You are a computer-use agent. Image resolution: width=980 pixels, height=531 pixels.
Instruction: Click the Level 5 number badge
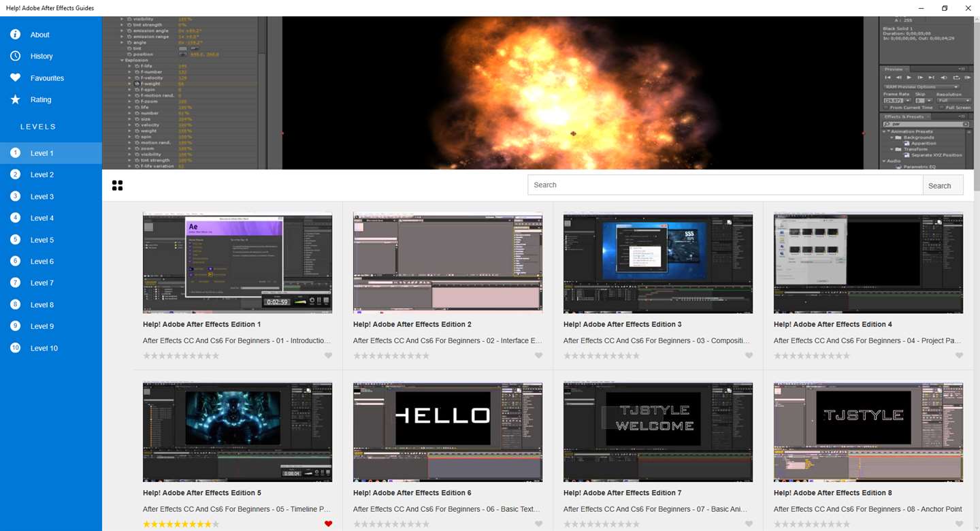pyautogui.click(x=15, y=240)
